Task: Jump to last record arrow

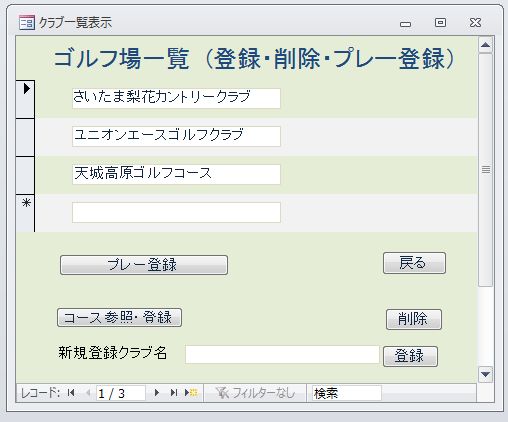Action: 173,393
